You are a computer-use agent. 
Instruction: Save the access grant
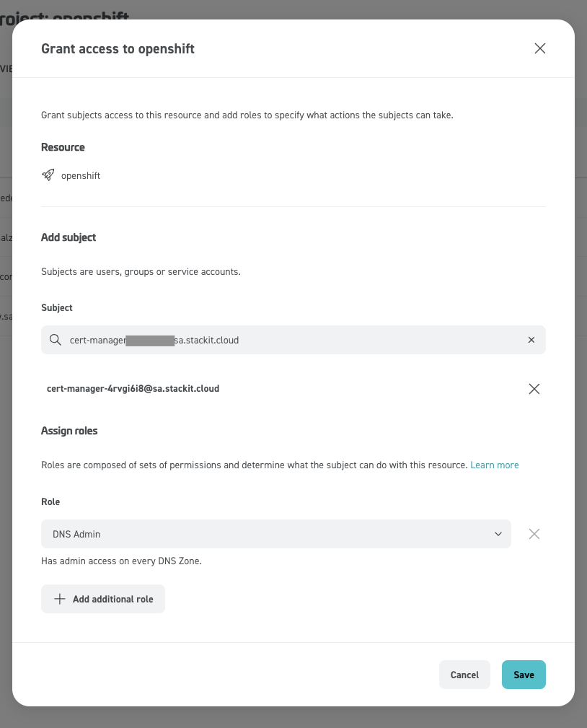pyautogui.click(x=524, y=675)
